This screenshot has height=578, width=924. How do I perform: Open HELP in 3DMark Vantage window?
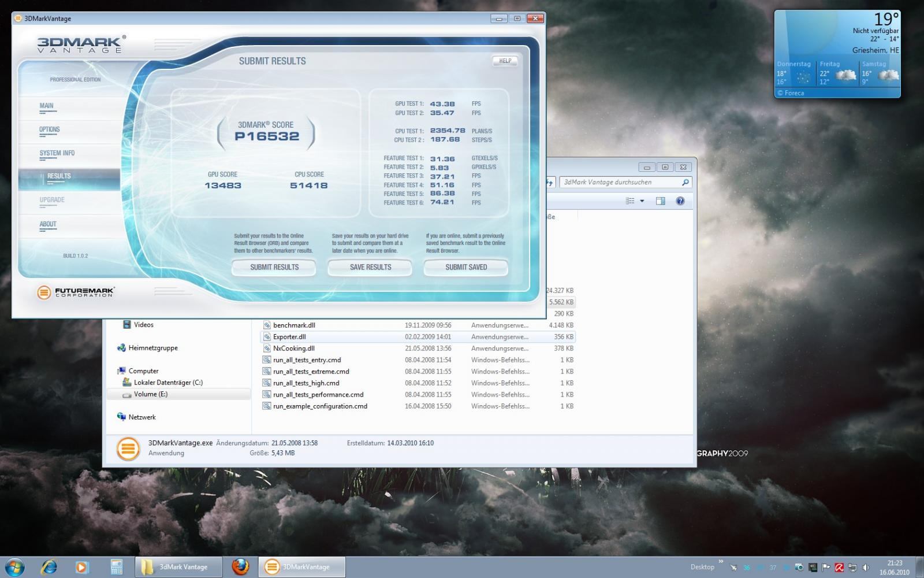(505, 61)
